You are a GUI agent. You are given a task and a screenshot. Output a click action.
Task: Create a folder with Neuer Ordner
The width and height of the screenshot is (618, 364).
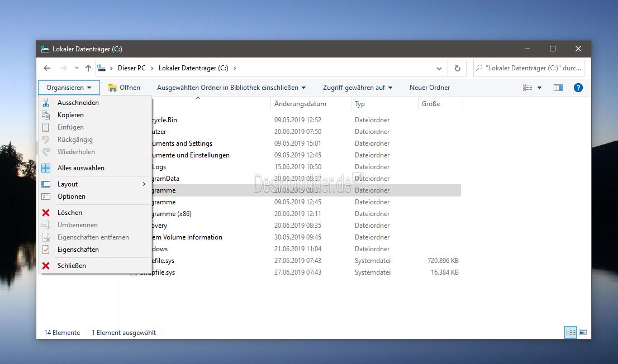(x=430, y=88)
